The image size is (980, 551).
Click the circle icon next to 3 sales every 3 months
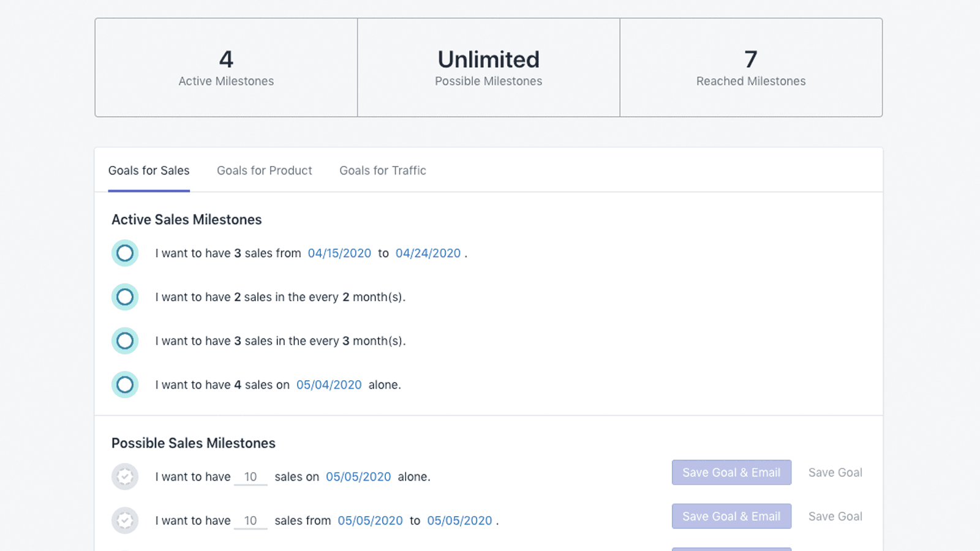click(125, 341)
